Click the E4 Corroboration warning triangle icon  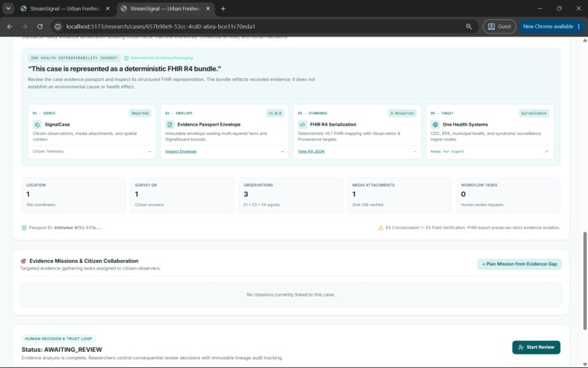coord(381,228)
